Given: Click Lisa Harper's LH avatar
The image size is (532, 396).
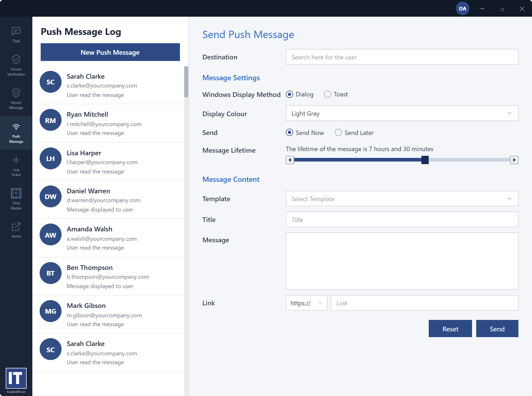Looking at the screenshot, I should [51, 158].
